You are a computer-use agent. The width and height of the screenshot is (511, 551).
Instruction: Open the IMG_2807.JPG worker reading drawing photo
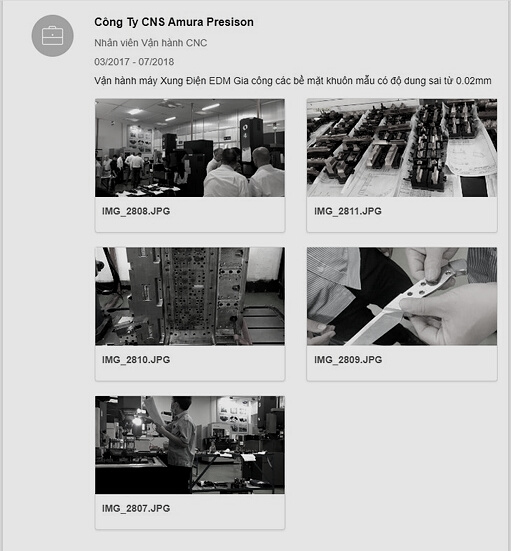point(190,445)
